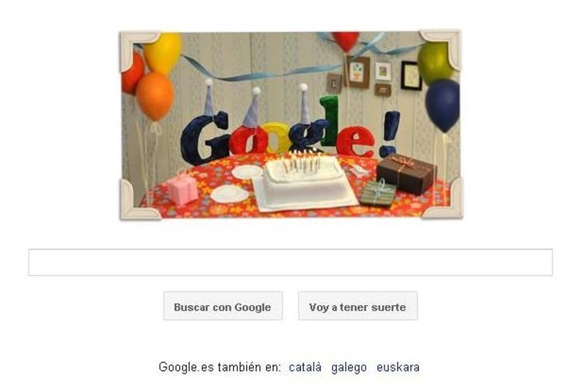Click the 'Buscar con Google' button

tap(223, 306)
